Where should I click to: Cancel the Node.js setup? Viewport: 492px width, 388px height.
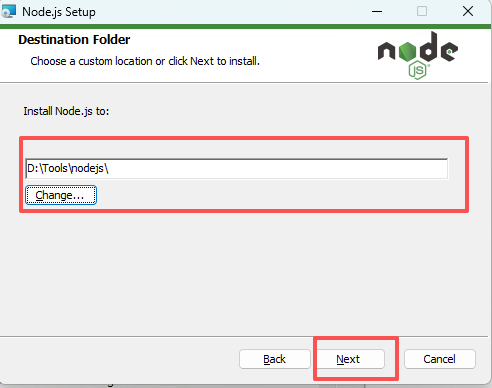[x=440, y=359]
